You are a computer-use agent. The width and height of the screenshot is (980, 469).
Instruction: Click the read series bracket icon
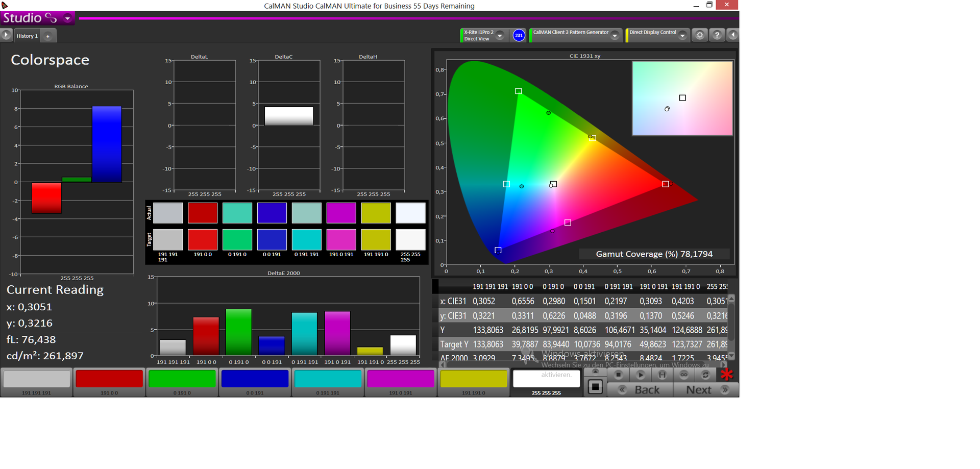coord(662,375)
